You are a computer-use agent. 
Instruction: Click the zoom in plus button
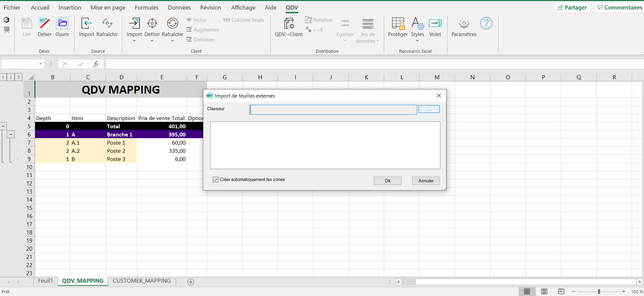(624, 292)
